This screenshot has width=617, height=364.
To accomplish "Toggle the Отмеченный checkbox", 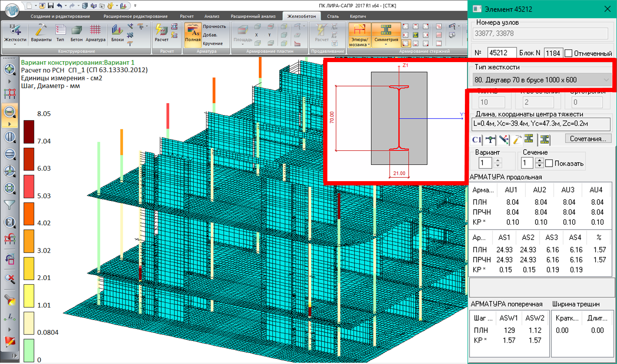I will 569,53.
